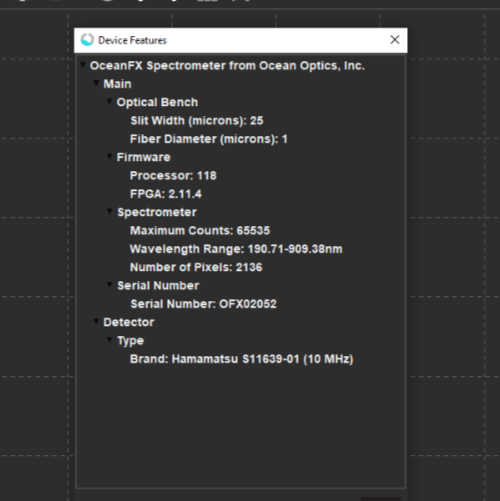Select the Detector tree item
The image size is (500, 501).
(129, 322)
